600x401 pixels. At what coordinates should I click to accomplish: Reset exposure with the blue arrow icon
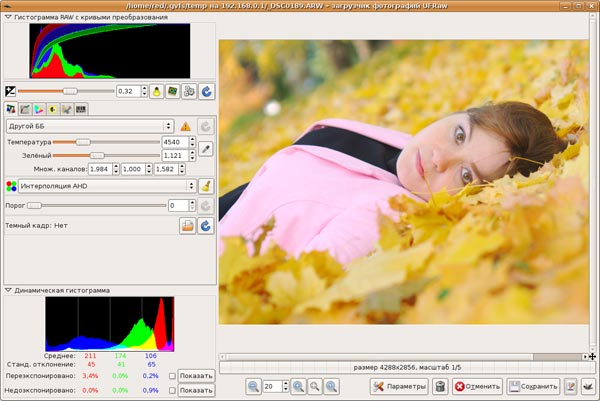[x=206, y=91]
